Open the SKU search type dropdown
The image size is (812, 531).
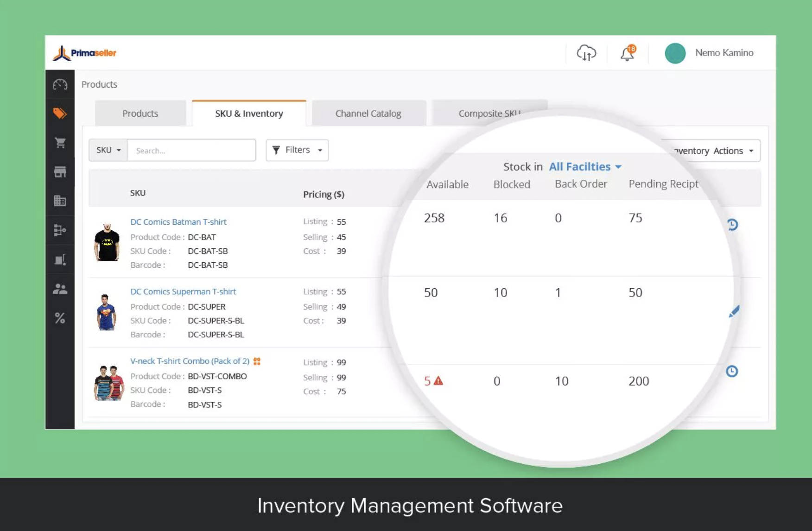pyautogui.click(x=108, y=150)
